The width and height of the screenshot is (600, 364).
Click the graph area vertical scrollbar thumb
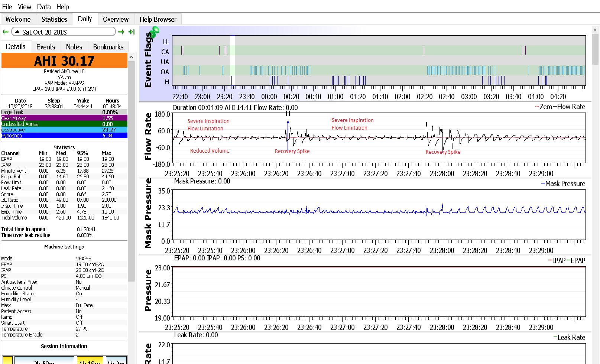(x=595, y=50)
